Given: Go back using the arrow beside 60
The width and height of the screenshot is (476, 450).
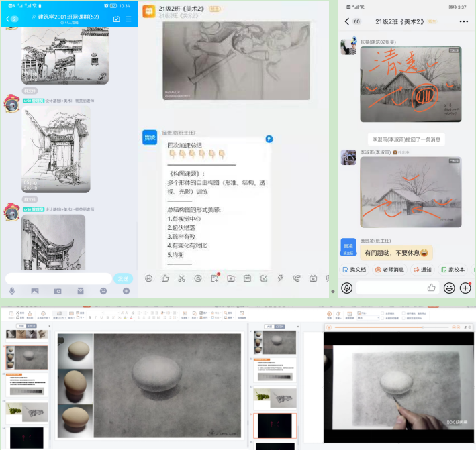Looking at the screenshot, I should 347,21.
